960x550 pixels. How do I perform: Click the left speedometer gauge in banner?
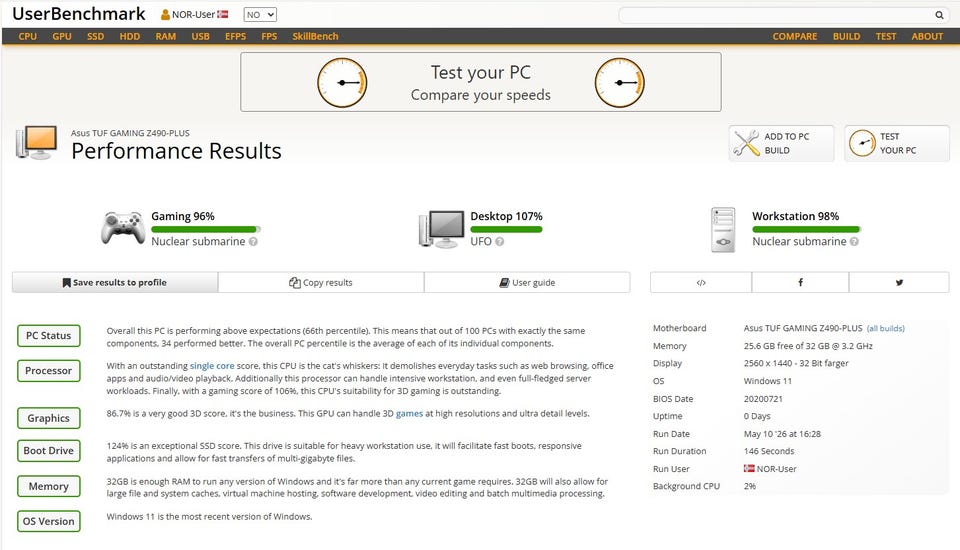342,82
